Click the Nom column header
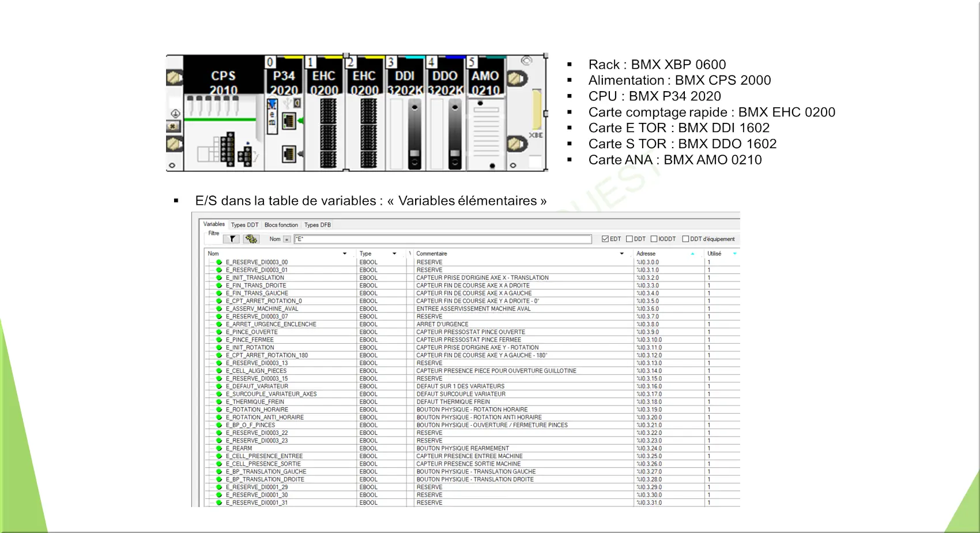 [279, 254]
